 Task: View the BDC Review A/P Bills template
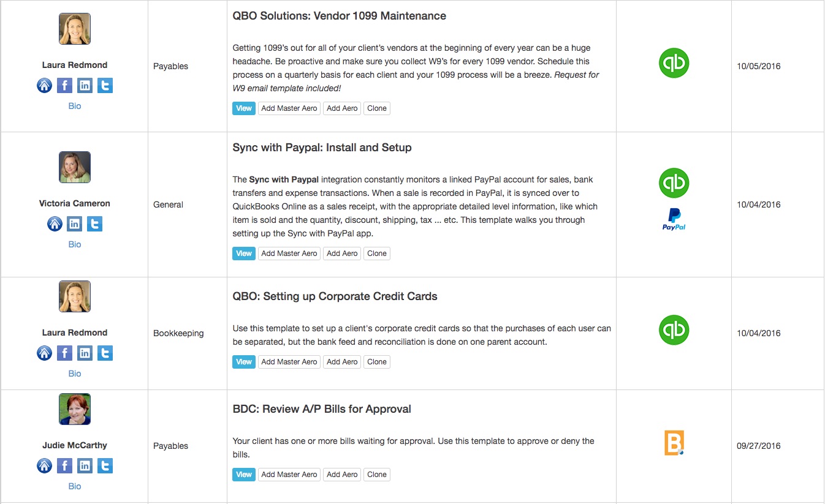pos(244,475)
